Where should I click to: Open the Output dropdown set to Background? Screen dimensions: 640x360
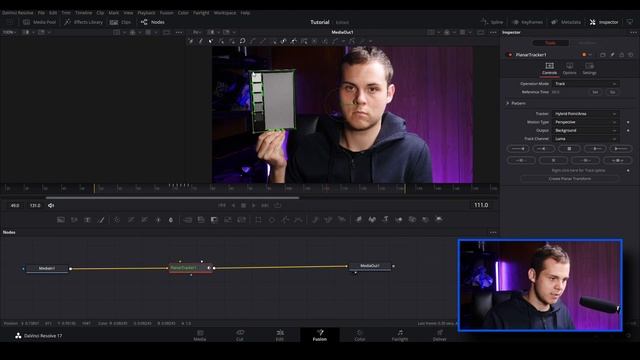(585, 131)
